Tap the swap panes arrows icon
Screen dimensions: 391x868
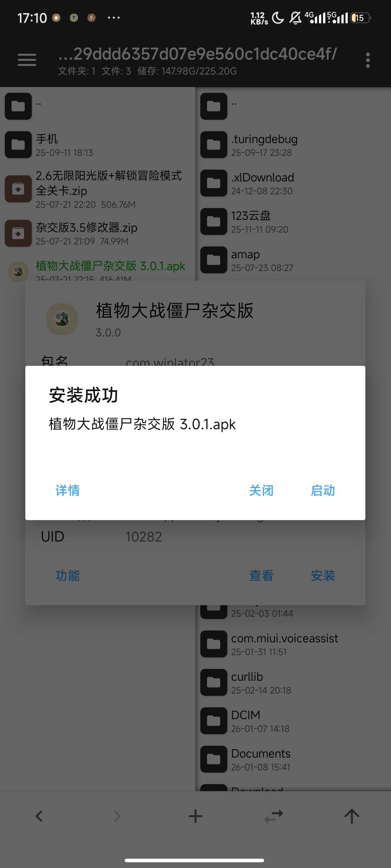click(274, 816)
